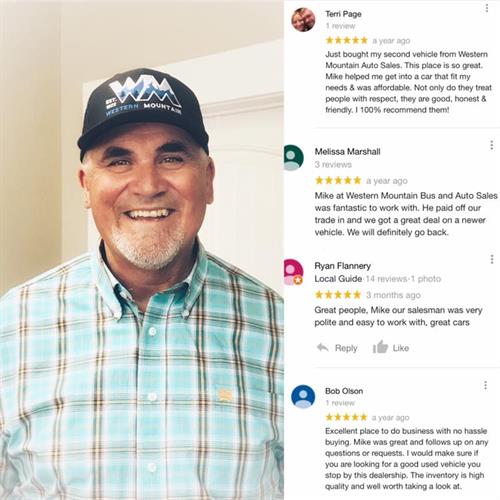
Task: Open Bob Olson reviewer name link
Action: click(x=344, y=391)
